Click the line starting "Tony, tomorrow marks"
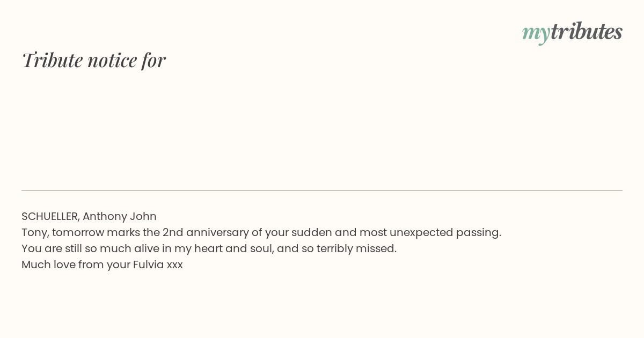 (261, 232)
